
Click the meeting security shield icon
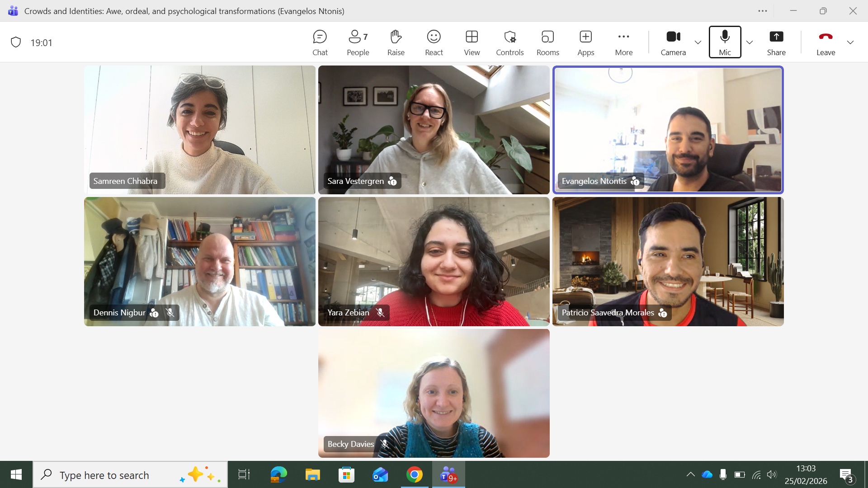click(x=16, y=42)
